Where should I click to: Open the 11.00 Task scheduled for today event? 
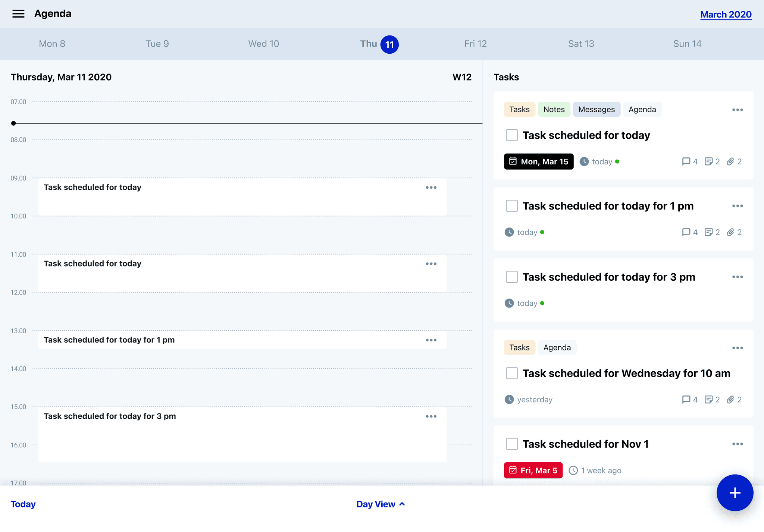tap(242, 273)
